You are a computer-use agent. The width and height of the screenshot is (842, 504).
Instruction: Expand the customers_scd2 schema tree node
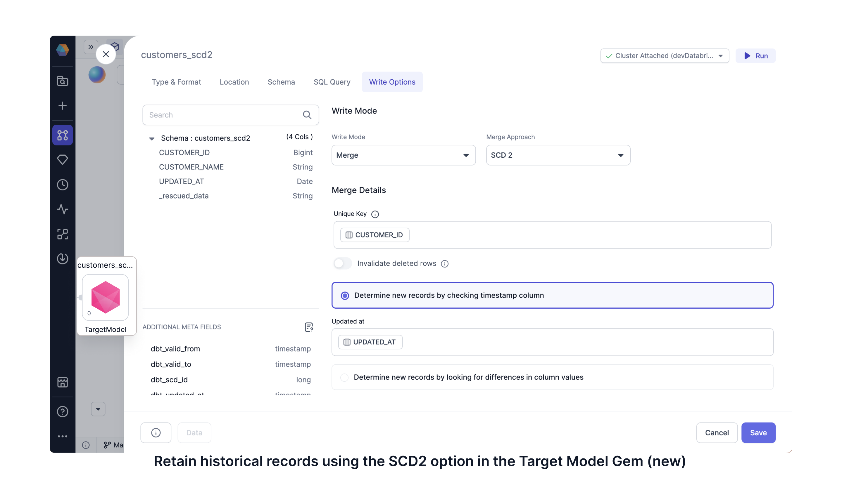[151, 138]
